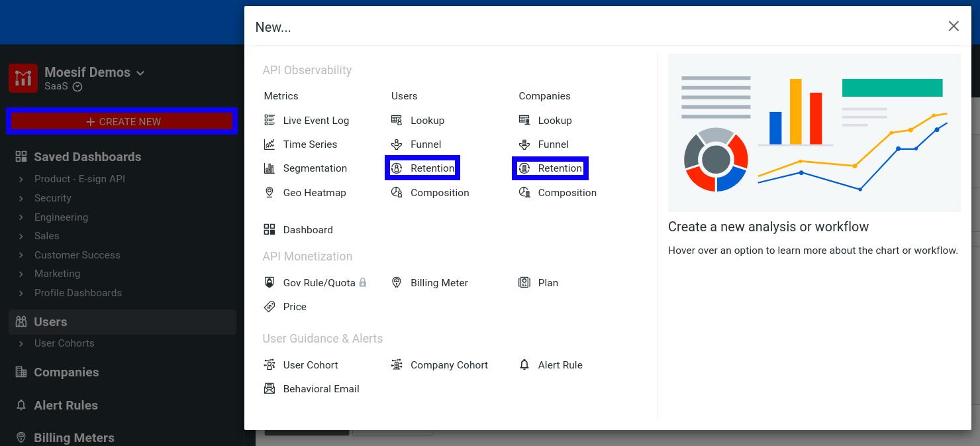
Task: Open the Live Event Log chart creator
Action: 315,120
